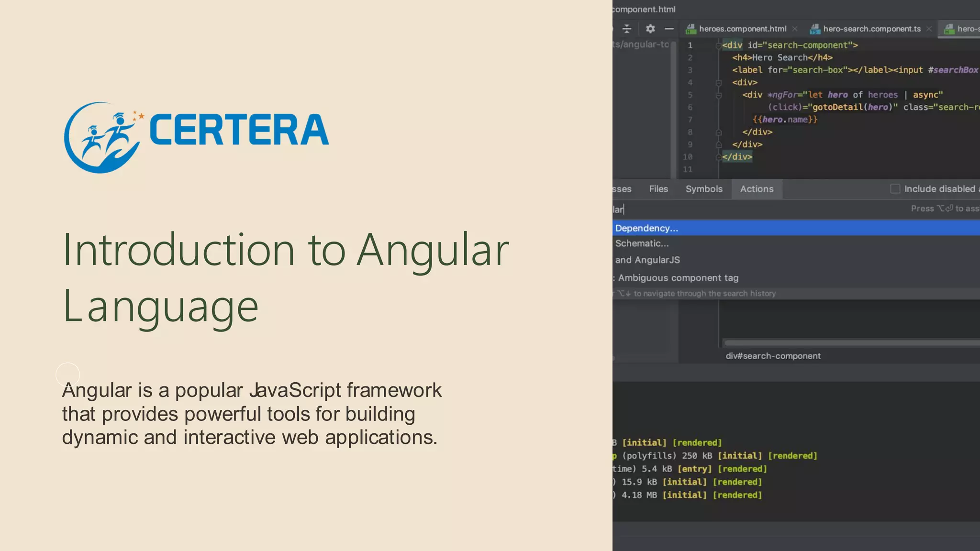Enable the Include disabled actions checkbox
Screen dimensions: 980x551
click(x=895, y=189)
